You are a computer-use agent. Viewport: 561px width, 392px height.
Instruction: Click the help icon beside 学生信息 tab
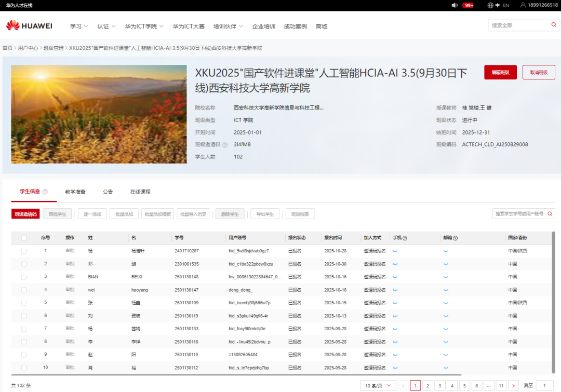[45, 192]
